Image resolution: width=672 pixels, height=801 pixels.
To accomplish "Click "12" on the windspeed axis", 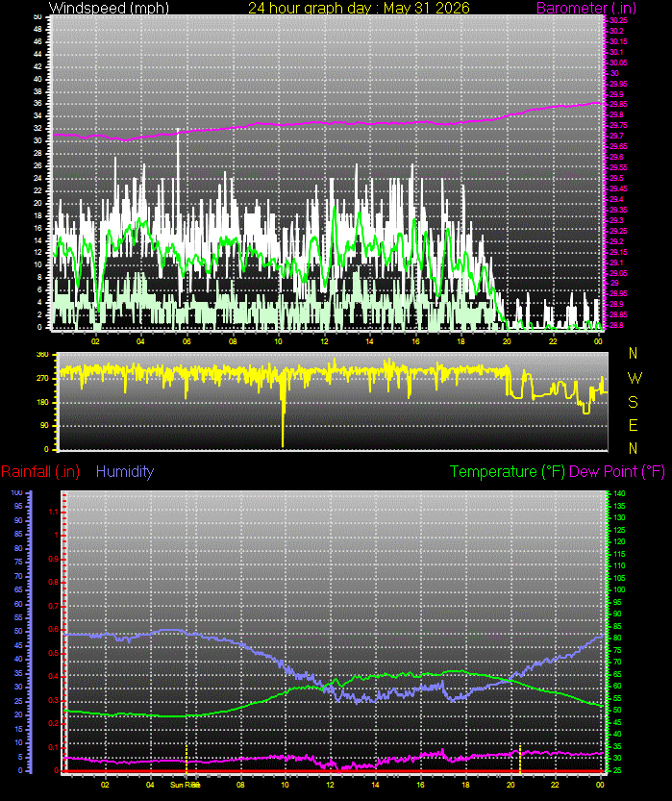I will click(x=37, y=252).
